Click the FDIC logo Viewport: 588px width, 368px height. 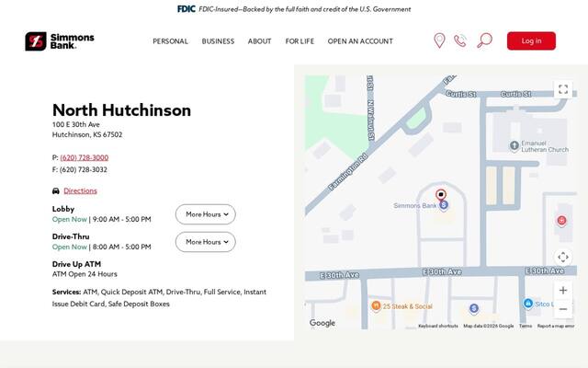coord(186,9)
